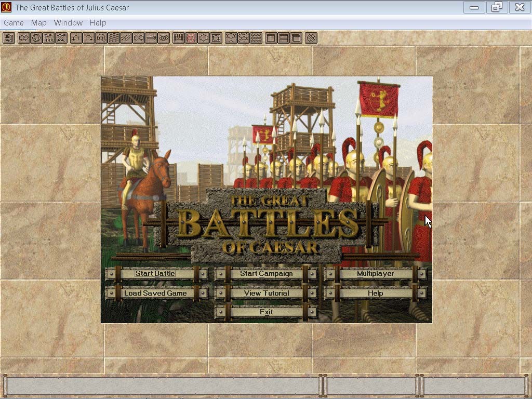Click the flag-over-dots toolbar icon
Image resolution: width=532 pixels, height=399 pixels.
pos(49,37)
